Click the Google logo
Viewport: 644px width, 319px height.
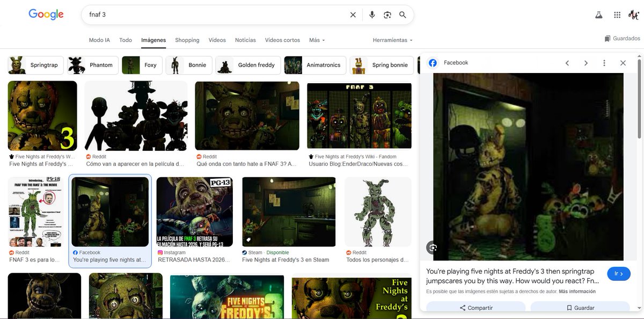click(x=46, y=15)
